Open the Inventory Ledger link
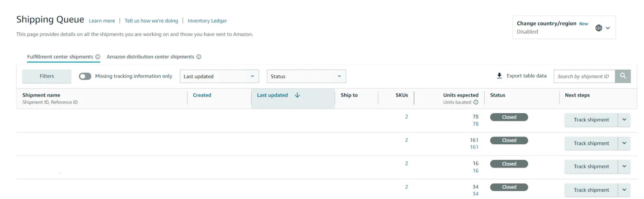The image size is (644, 199). tap(207, 21)
